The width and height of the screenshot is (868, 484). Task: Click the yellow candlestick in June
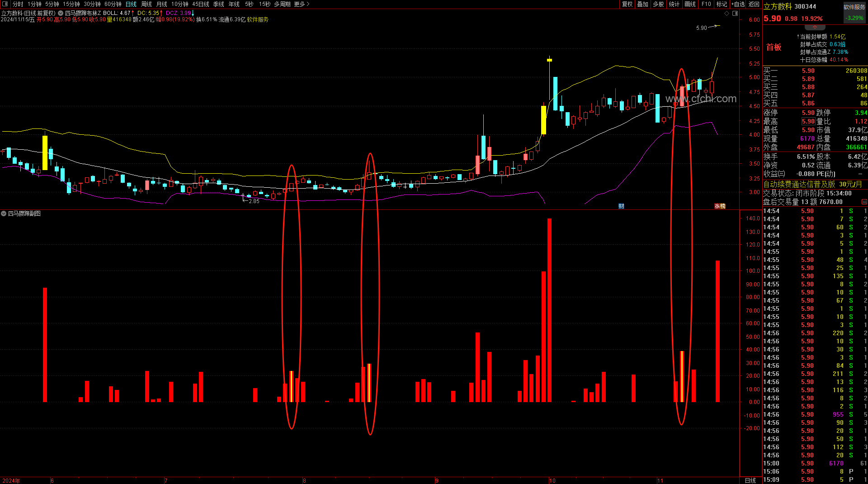coord(45,152)
